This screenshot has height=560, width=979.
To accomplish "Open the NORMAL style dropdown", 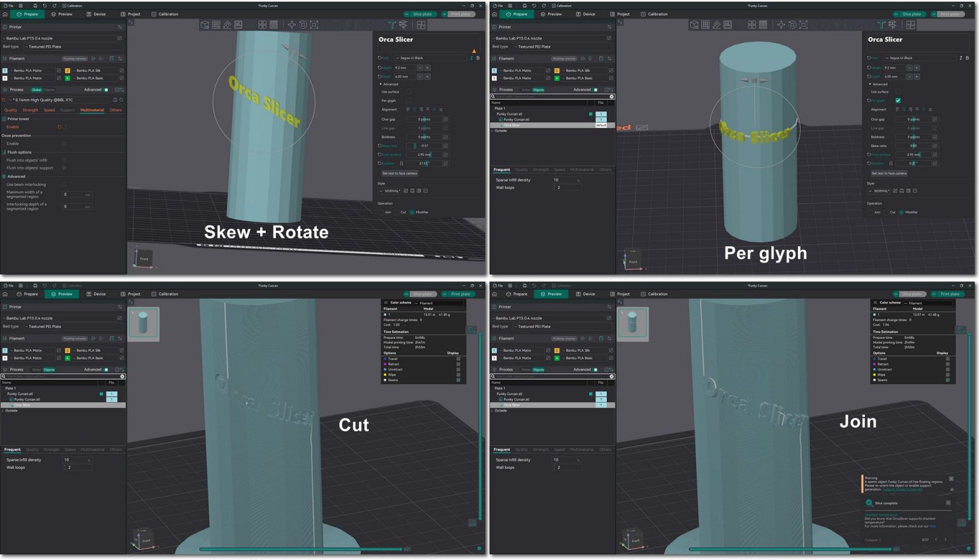I will click(x=390, y=190).
